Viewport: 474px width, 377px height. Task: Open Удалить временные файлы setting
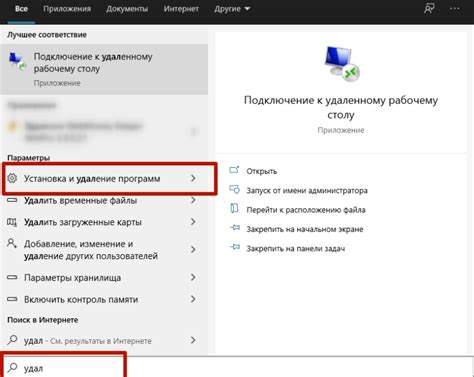[x=104, y=200]
